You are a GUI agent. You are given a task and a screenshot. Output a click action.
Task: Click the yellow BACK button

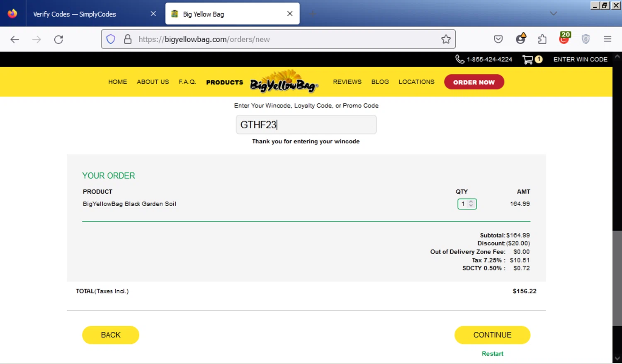coord(111,335)
